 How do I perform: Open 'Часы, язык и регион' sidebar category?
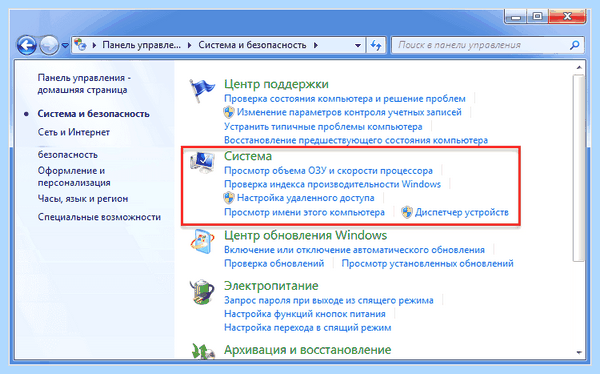83,199
